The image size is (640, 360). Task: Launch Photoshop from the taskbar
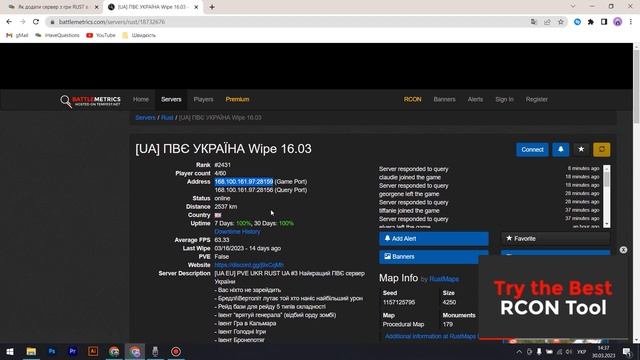tap(52, 351)
